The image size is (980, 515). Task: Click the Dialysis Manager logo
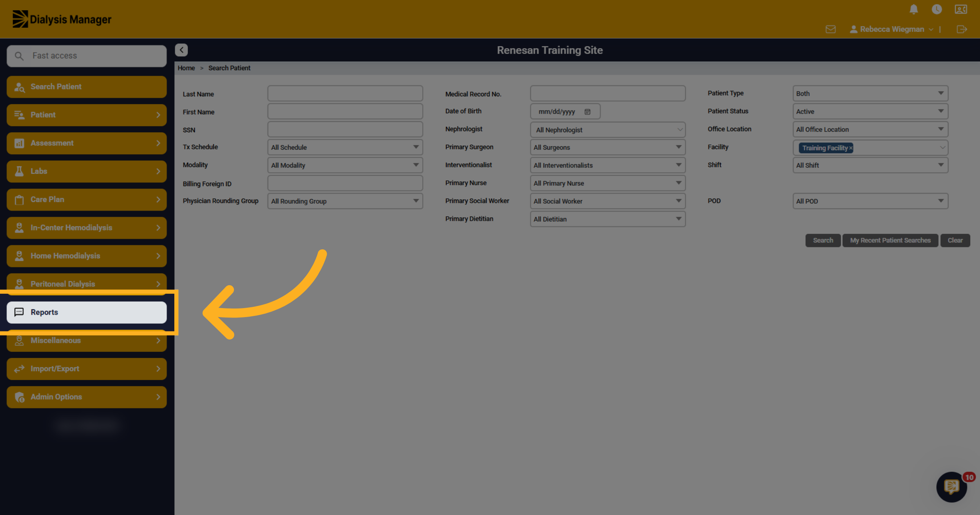coord(62,19)
